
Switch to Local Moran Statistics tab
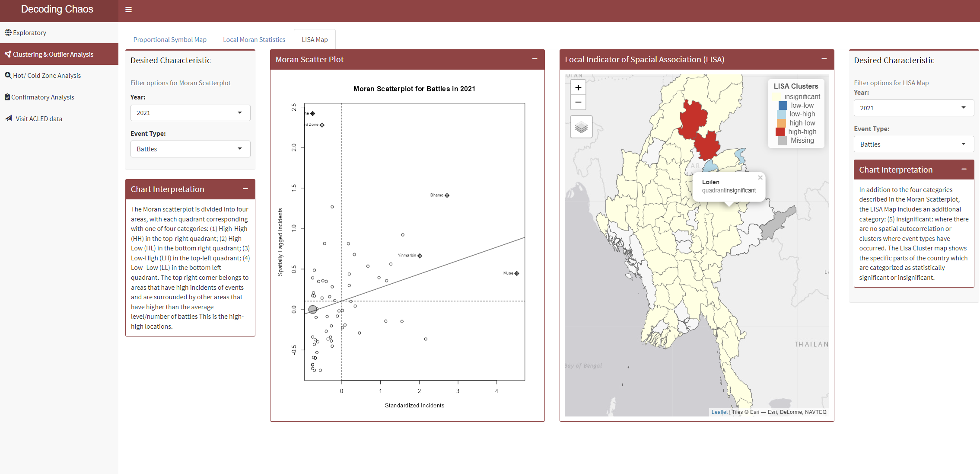click(x=254, y=40)
